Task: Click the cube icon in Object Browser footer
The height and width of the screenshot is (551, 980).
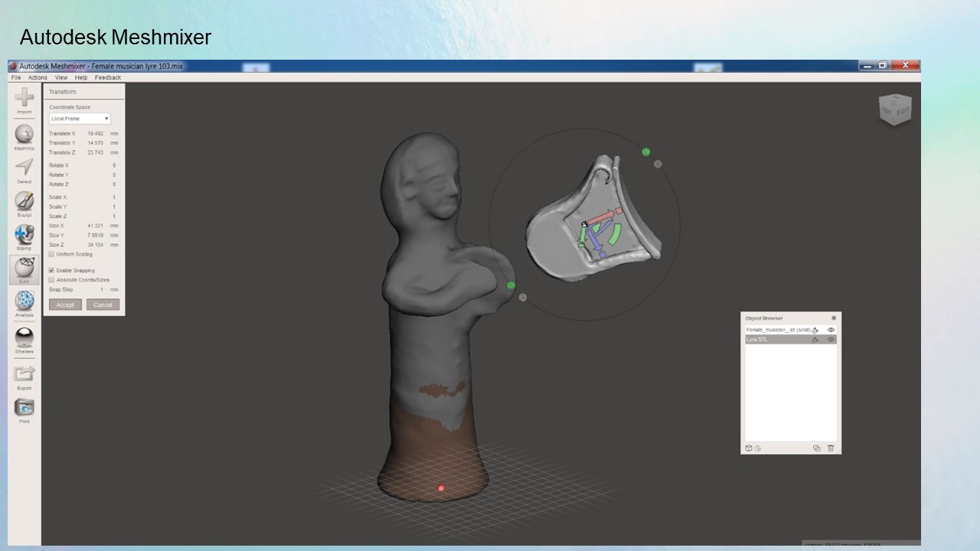Action: coord(749,448)
